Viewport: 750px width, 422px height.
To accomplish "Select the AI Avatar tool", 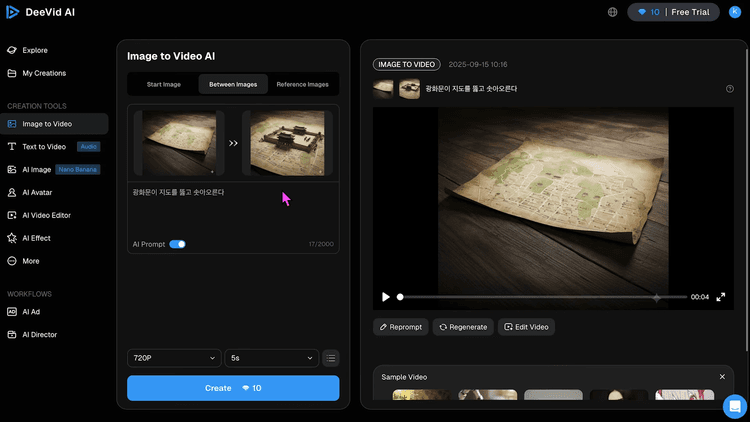I will (37, 192).
